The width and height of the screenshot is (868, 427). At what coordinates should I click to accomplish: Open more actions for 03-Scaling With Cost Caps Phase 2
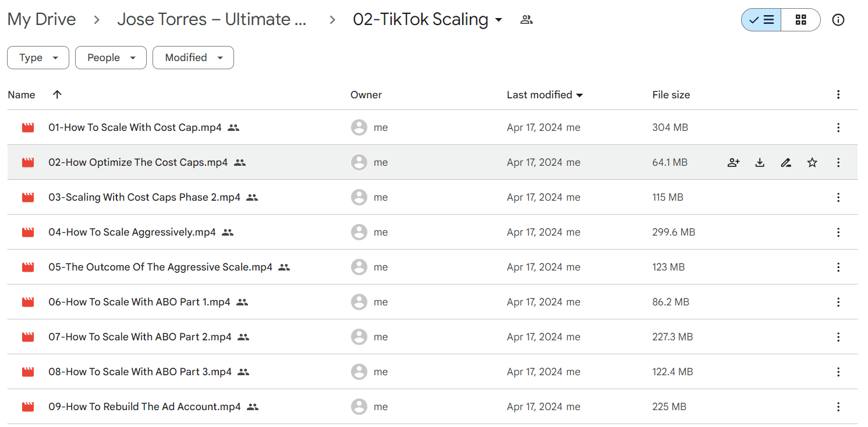838,197
